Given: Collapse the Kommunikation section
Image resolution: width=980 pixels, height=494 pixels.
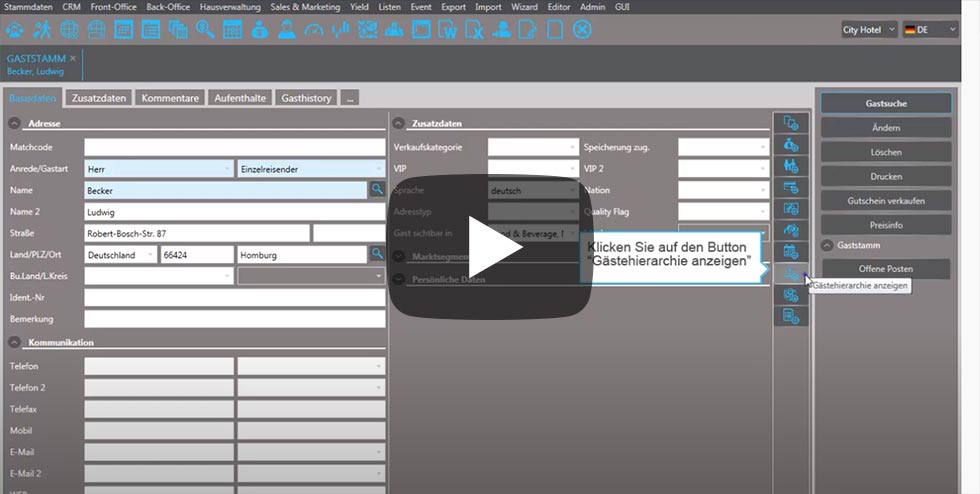Looking at the screenshot, I should [14, 343].
